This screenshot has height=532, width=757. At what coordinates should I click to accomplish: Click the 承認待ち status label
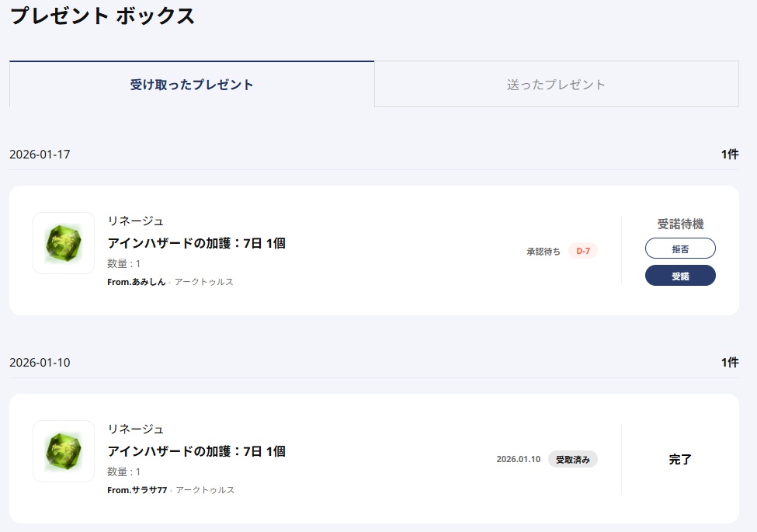click(x=543, y=252)
